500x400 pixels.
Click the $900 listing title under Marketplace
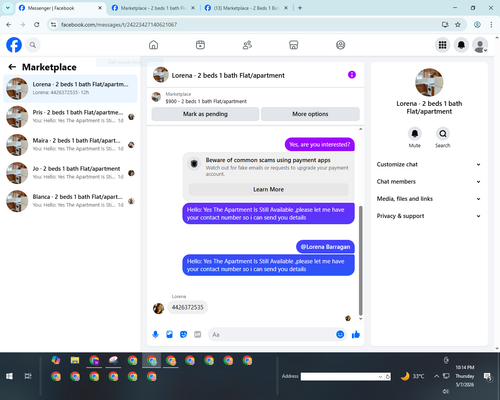pos(206,101)
